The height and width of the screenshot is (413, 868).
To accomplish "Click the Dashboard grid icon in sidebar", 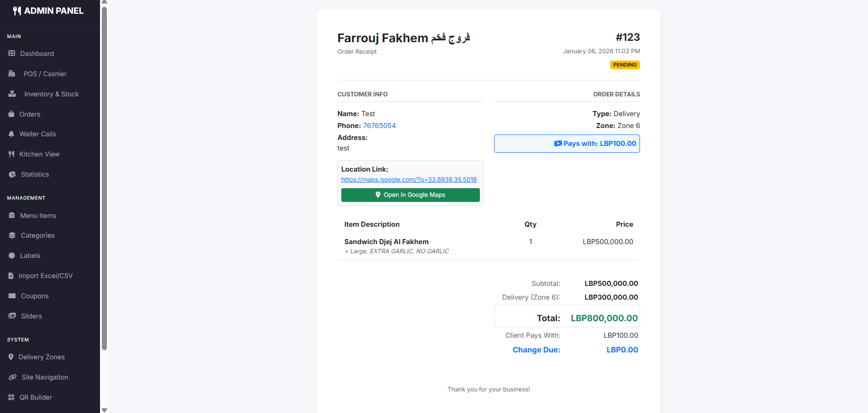I will (x=12, y=54).
